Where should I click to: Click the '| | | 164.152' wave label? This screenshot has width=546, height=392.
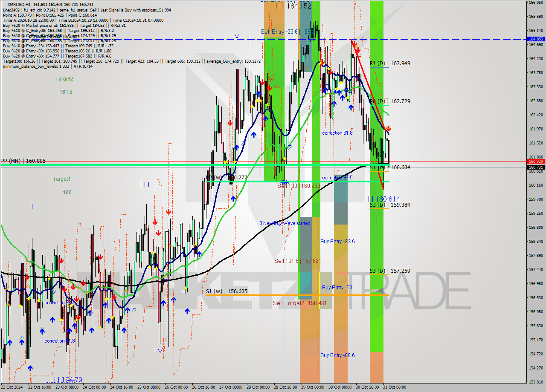click(293, 6)
